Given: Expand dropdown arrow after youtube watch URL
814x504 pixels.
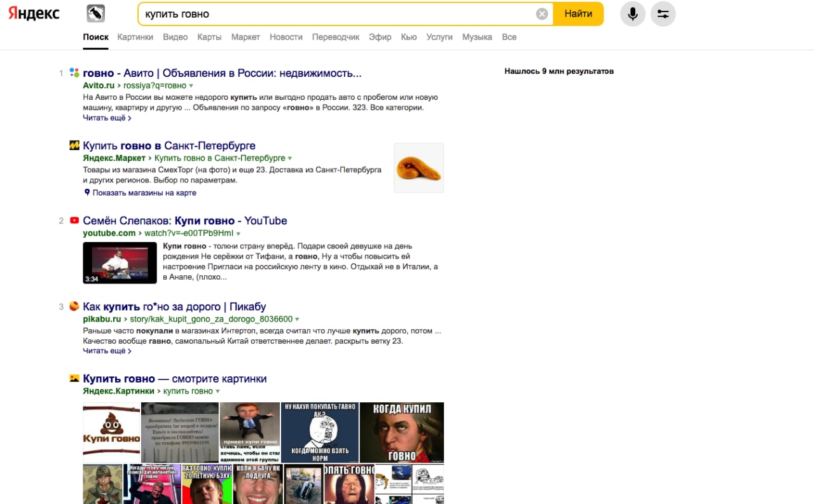Looking at the screenshot, I should click(x=238, y=234).
